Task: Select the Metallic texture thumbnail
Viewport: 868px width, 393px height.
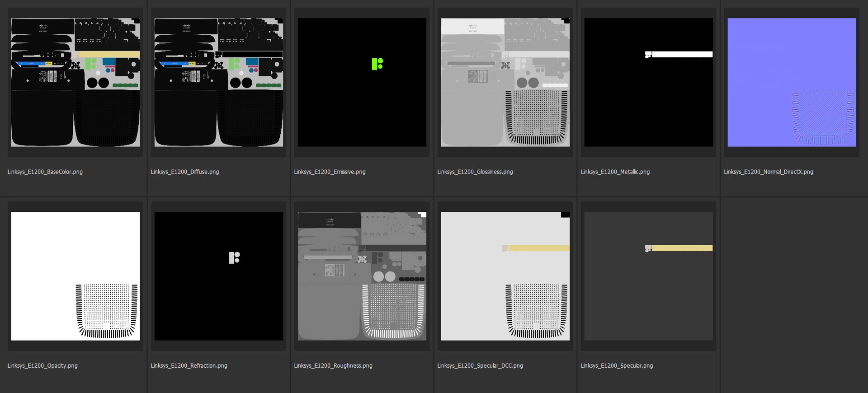Action: coord(649,82)
